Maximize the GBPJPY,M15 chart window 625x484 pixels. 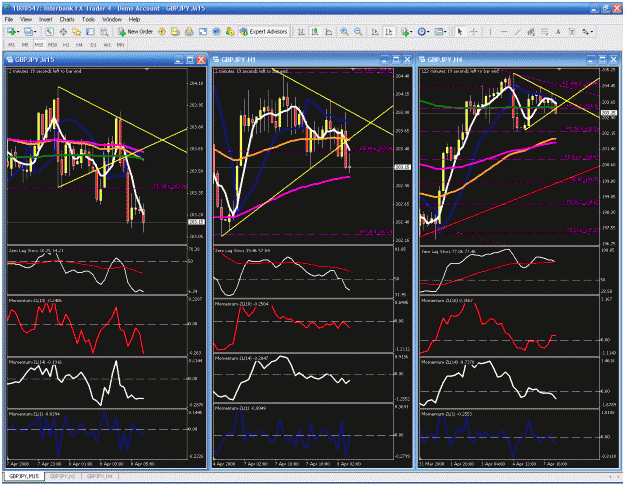190,60
